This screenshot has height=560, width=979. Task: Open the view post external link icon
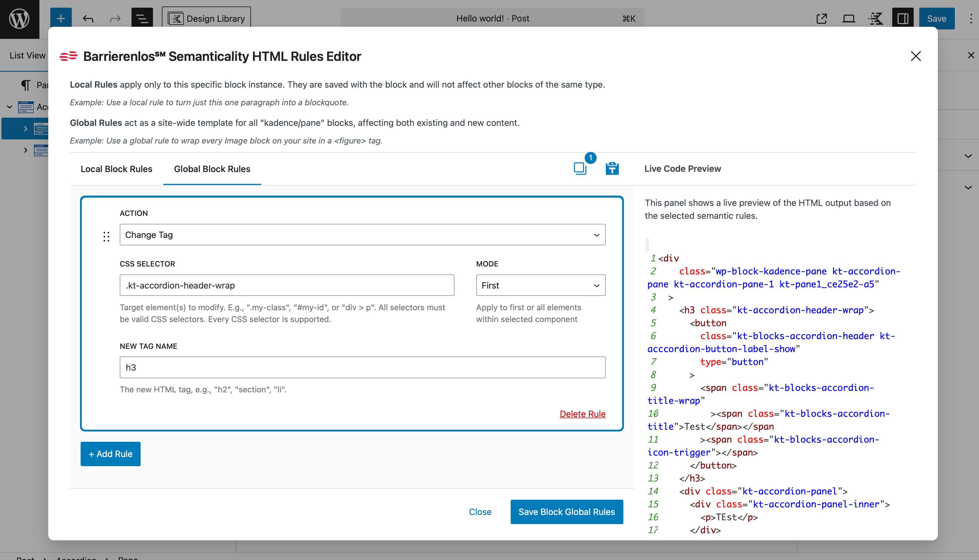tap(822, 19)
